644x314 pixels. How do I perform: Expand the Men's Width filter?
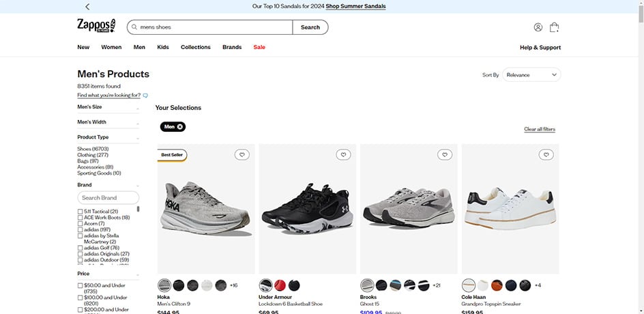(x=108, y=122)
